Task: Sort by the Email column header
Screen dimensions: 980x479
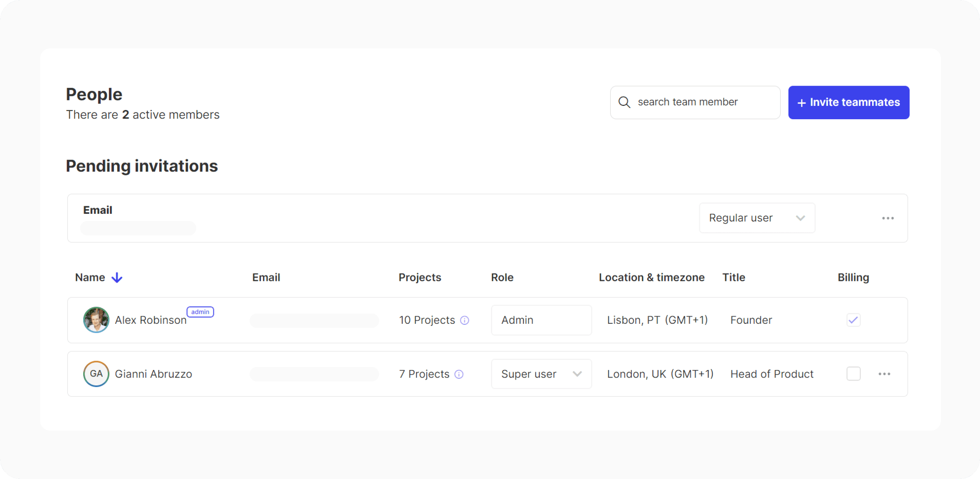Action: (x=266, y=278)
